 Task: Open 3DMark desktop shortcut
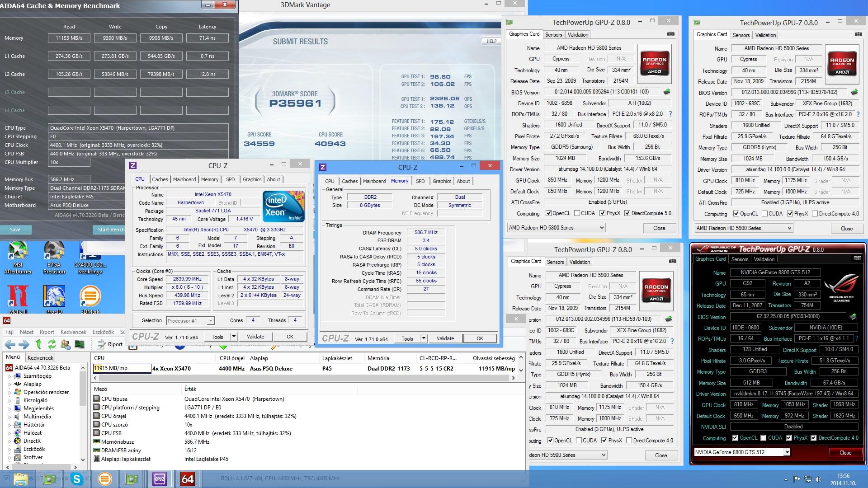[x=90, y=299]
